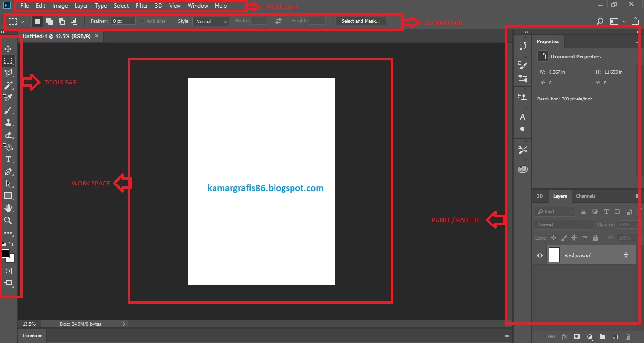644x343 pixels.
Task: Toggle lock position in the Layers panel
Action: (574, 238)
